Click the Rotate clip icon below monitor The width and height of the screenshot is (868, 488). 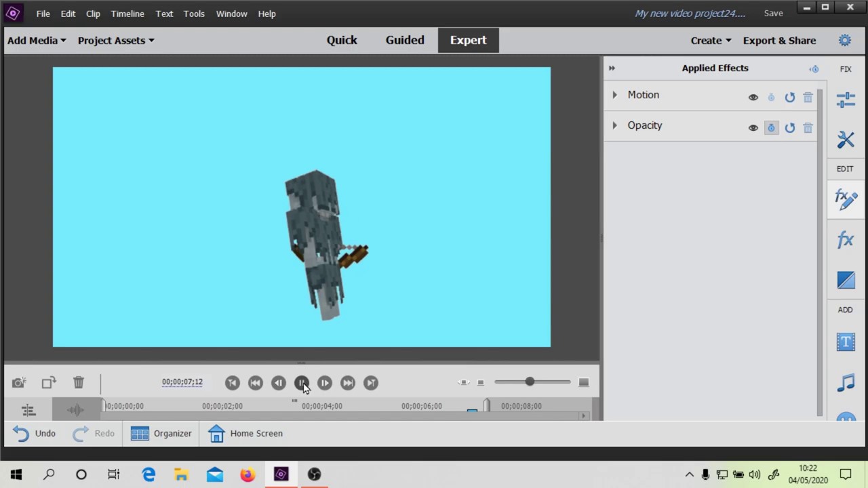click(x=49, y=383)
